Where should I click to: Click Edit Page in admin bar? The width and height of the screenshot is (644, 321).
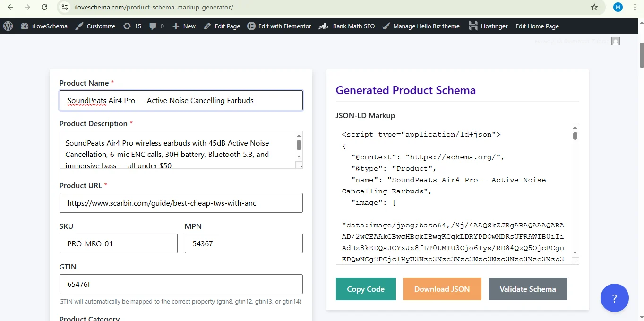pyautogui.click(x=222, y=26)
